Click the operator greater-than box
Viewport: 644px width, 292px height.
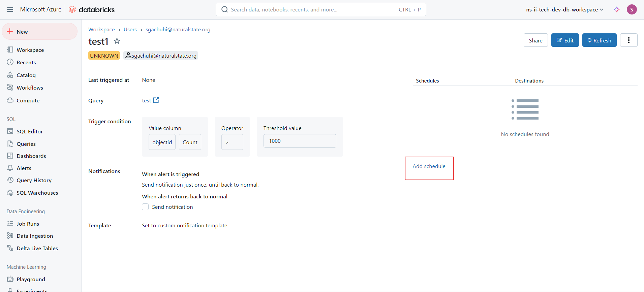[232, 142]
